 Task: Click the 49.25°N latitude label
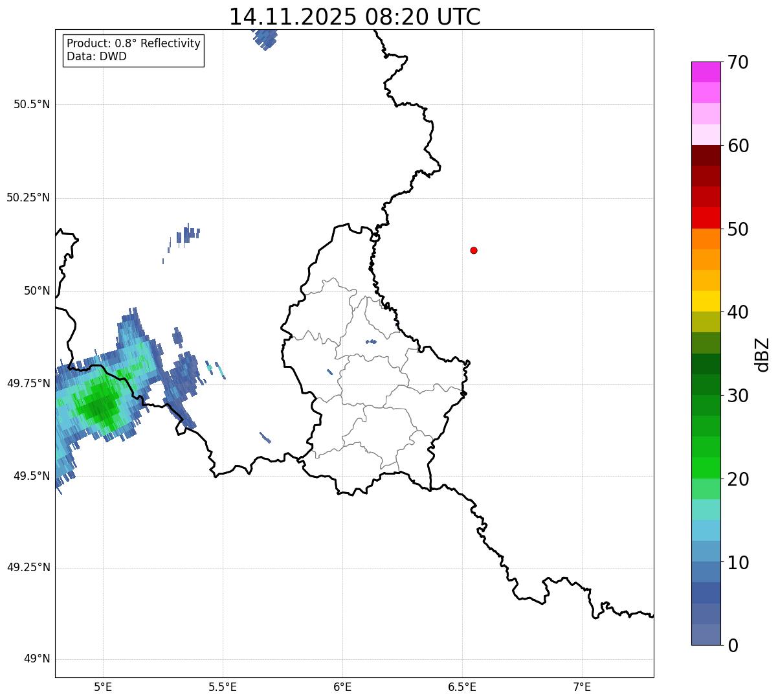coord(28,567)
